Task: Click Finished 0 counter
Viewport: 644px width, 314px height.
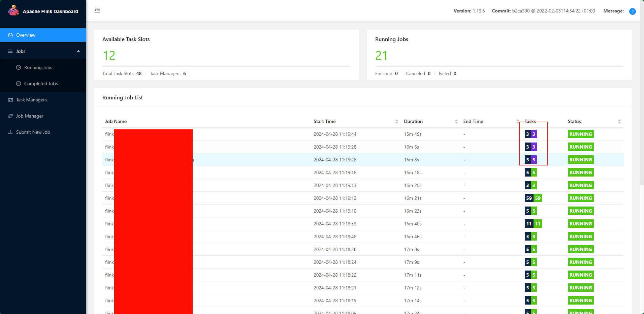Action: click(386, 73)
